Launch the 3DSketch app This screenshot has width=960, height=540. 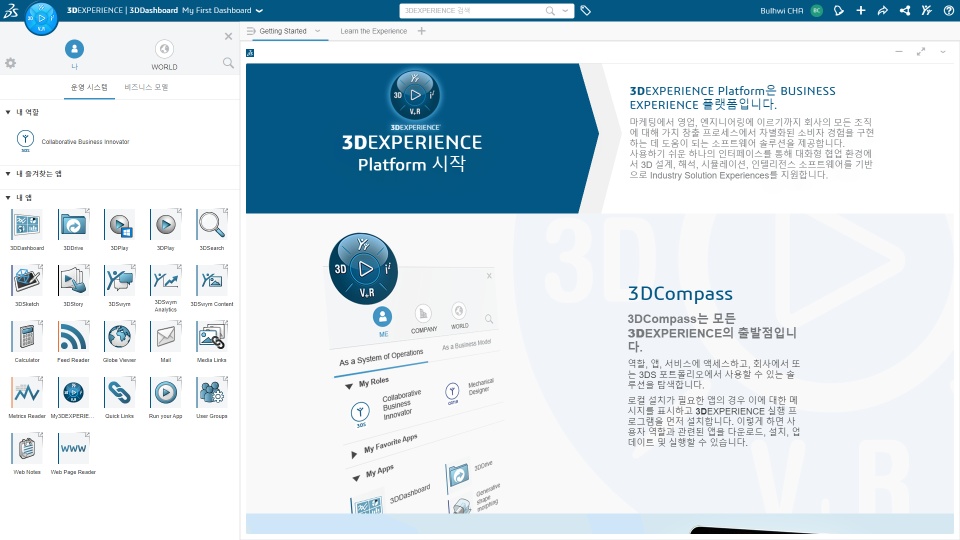coord(27,281)
